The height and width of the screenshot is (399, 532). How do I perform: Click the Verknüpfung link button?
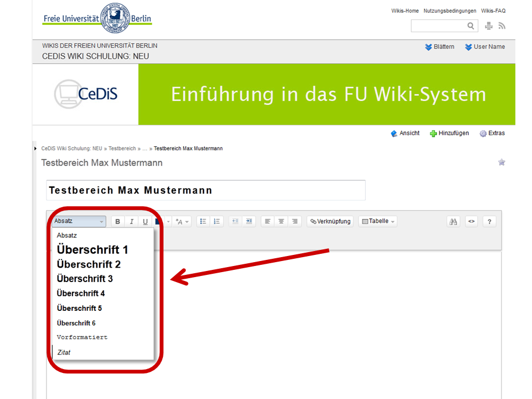tap(330, 221)
